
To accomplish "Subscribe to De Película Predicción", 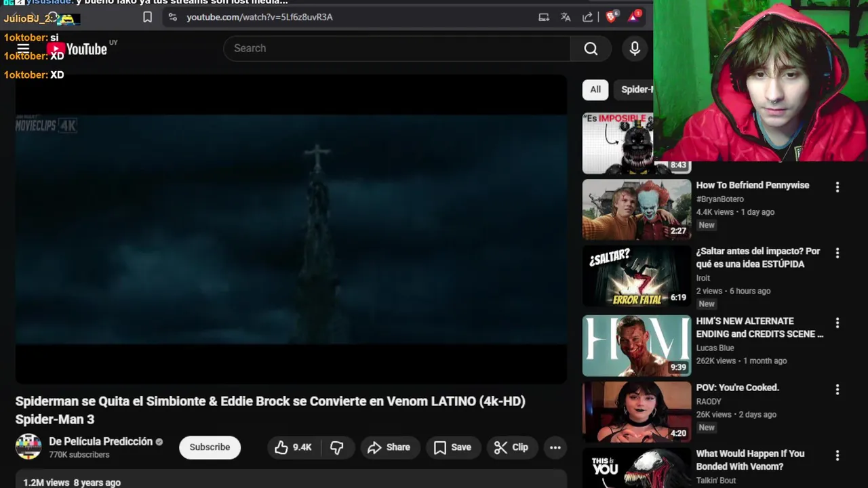I will click(210, 447).
